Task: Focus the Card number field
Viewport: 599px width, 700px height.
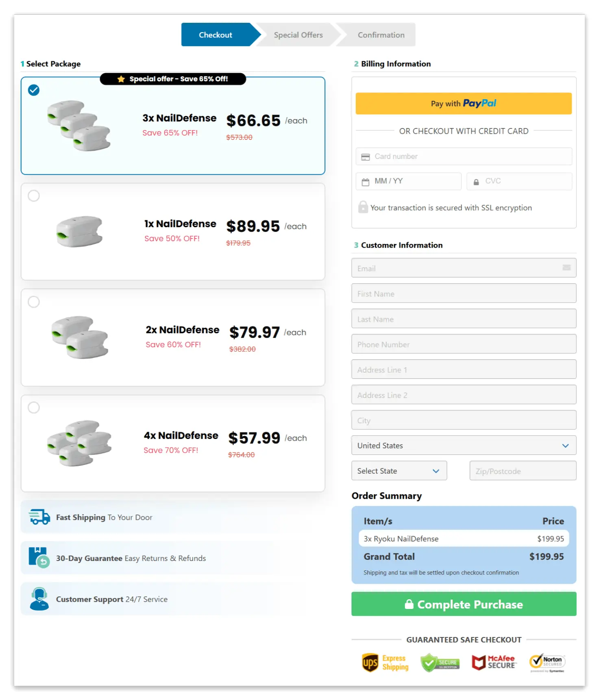Action: pos(464,157)
